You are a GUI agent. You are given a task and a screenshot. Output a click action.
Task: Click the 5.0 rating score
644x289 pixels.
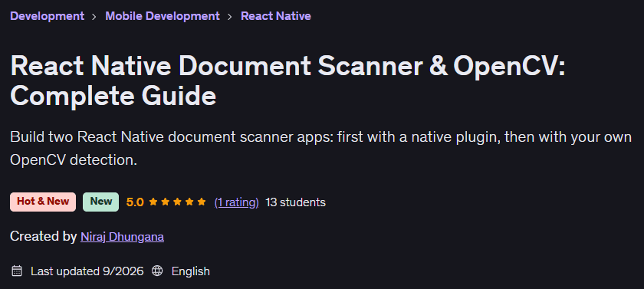(135, 202)
